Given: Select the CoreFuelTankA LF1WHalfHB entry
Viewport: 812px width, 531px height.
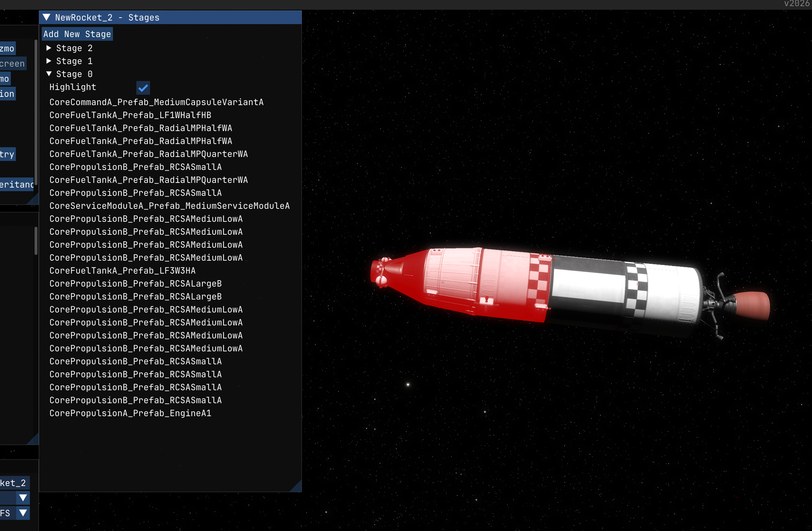Looking at the screenshot, I should 130,115.
